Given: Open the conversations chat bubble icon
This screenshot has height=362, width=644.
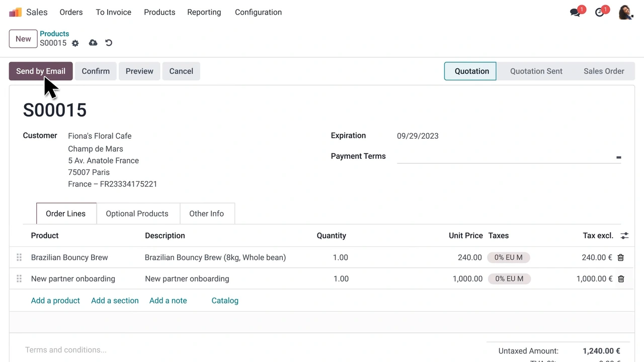Looking at the screenshot, I should pyautogui.click(x=575, y=13).
